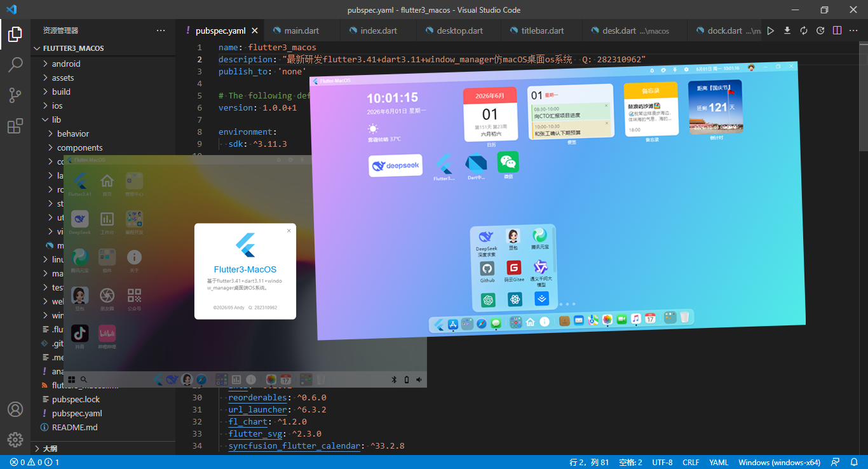Open Music in the tilted window's dock
The image size is (868, 469).
tap(636, 319)
